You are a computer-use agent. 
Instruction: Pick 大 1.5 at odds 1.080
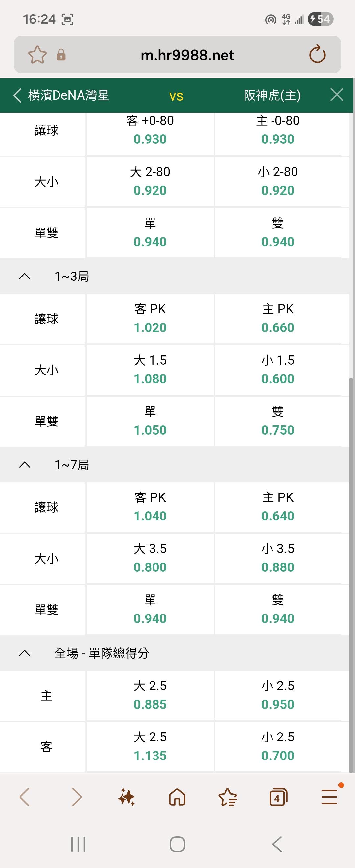150,370
